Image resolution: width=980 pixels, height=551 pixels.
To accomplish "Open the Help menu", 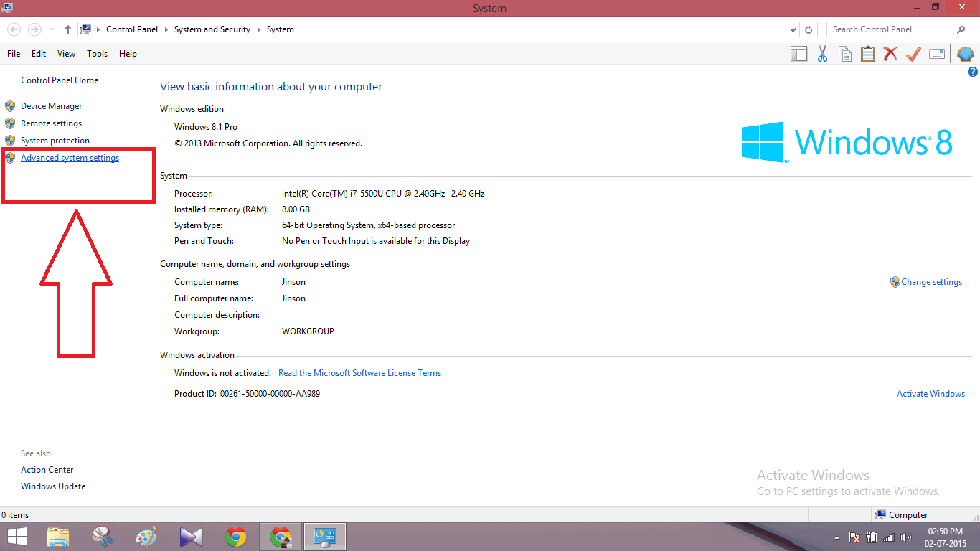I will (128, 54).
